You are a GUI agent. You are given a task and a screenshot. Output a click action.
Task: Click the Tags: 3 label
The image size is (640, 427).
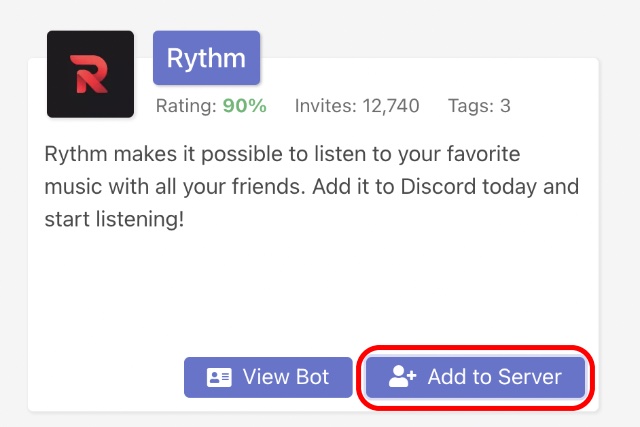pos(479,106)
